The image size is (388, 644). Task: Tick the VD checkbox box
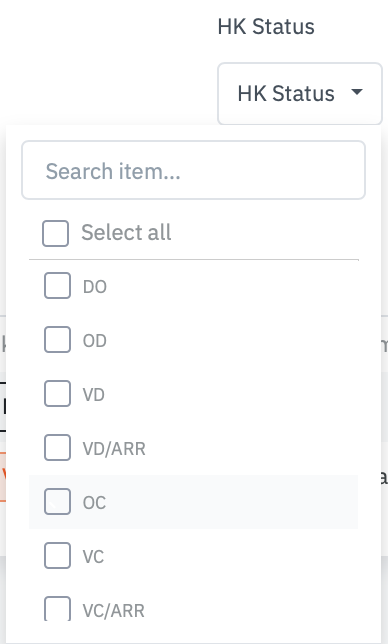coord(57,393)
